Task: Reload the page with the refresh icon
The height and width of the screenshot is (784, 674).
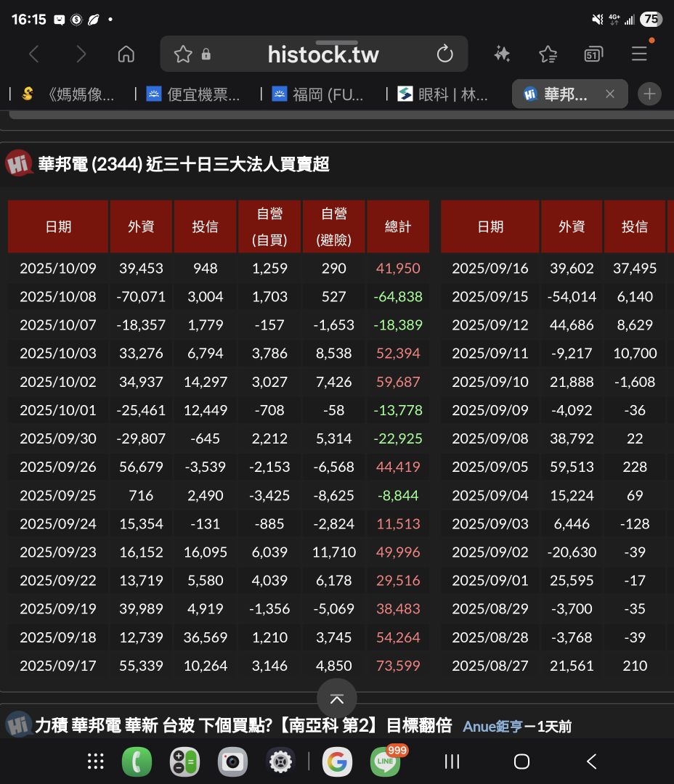Action: [x=444, y=54]
